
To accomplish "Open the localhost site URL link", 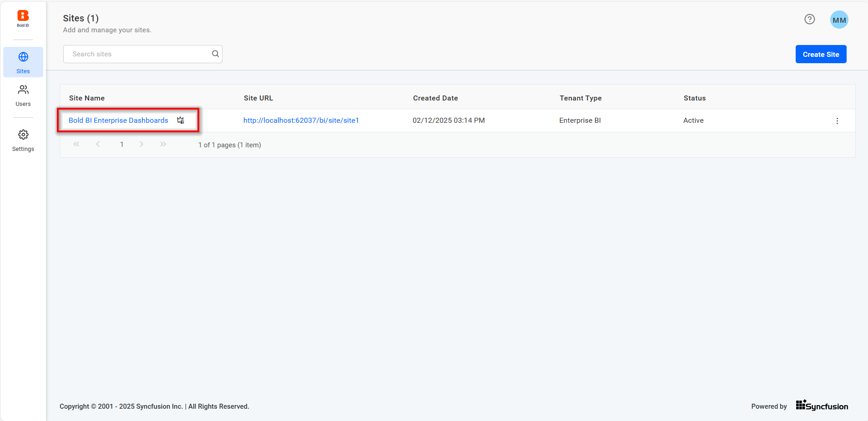I will pyautogui.click(x=301, y=120).
